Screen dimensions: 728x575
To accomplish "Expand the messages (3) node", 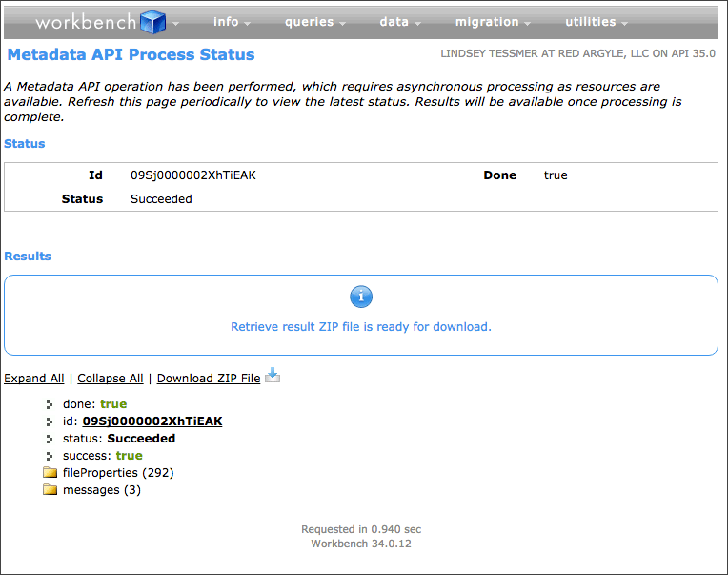I will (102, 490).
